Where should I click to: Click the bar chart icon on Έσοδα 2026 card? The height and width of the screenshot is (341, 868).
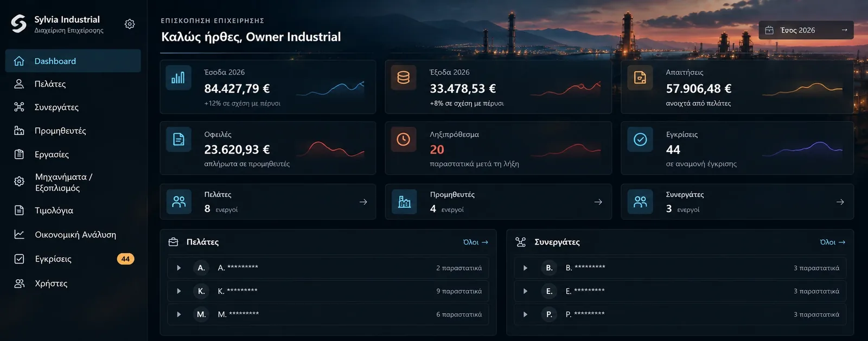178,78
